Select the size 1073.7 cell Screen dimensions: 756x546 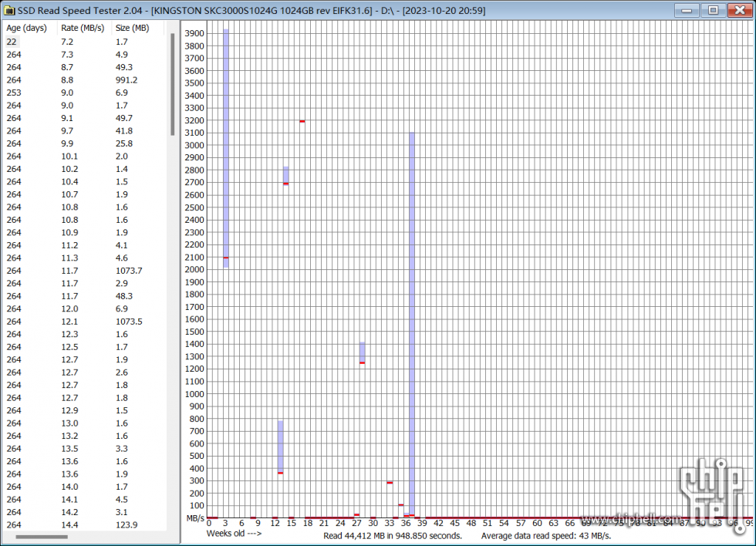[x=129, y=271]
